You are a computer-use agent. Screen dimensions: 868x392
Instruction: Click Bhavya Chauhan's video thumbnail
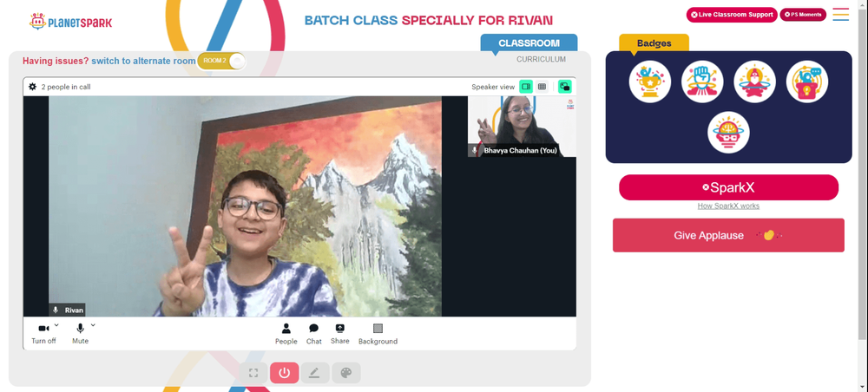(x=522, y=127)
